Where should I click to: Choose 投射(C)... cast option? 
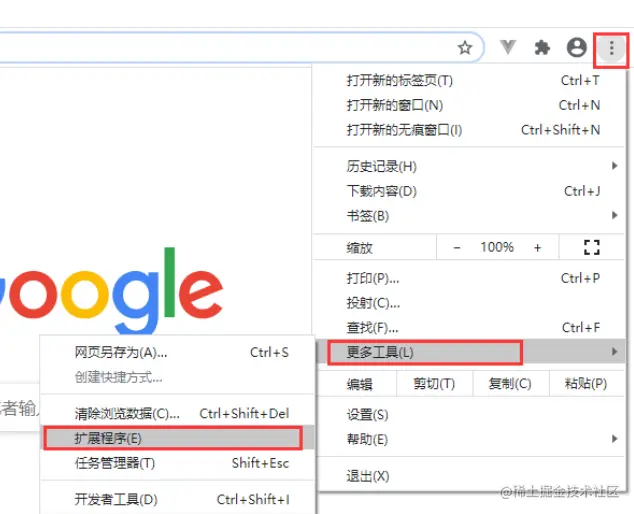[469, 303]
